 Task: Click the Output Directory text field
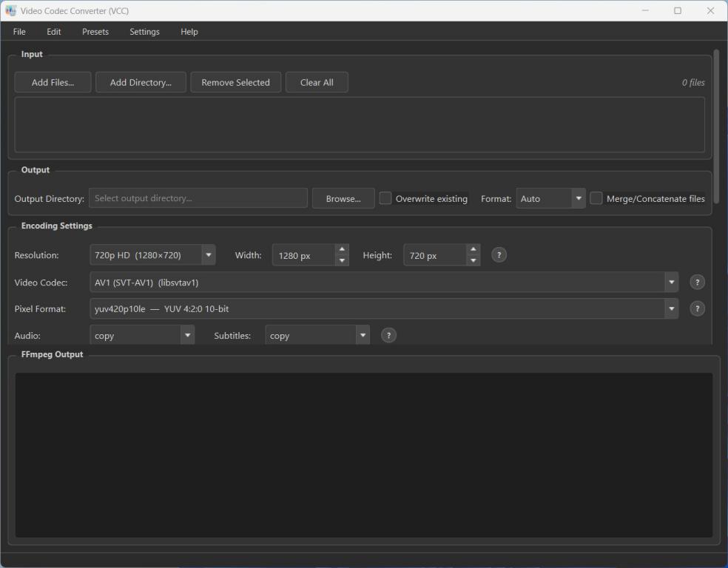pyautogui.click(x=198, y=198)
